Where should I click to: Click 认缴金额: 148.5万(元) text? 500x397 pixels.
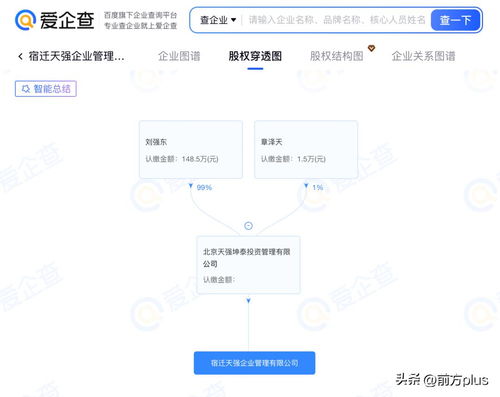182,159
